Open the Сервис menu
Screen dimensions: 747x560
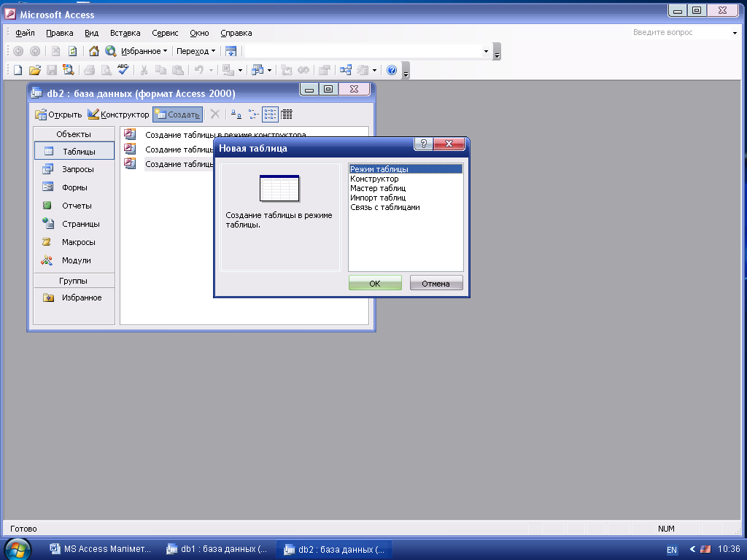[165, 33]
